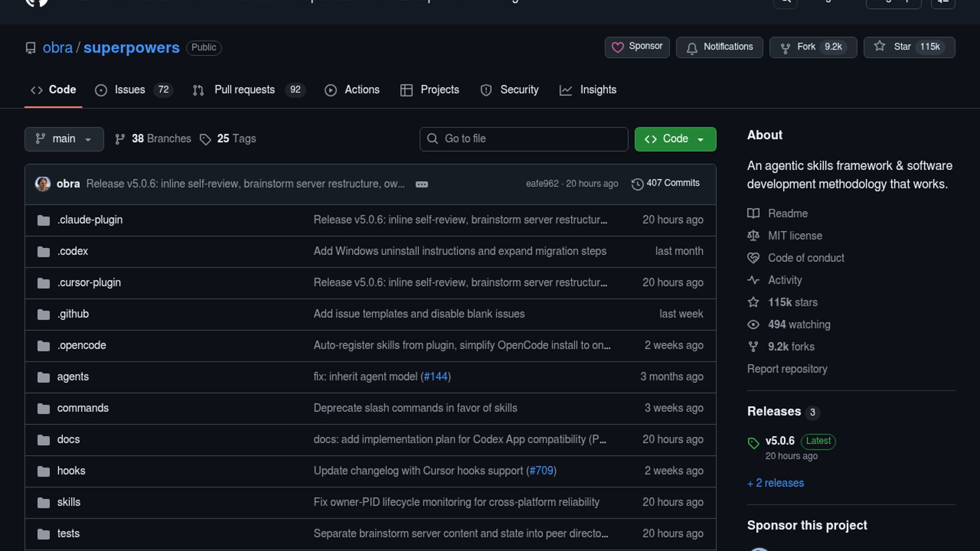Image resolution: width=980 pixels, height=551 pixels.
Task: Expand commit message ellipsis button
Action: (x=422, y=184)
